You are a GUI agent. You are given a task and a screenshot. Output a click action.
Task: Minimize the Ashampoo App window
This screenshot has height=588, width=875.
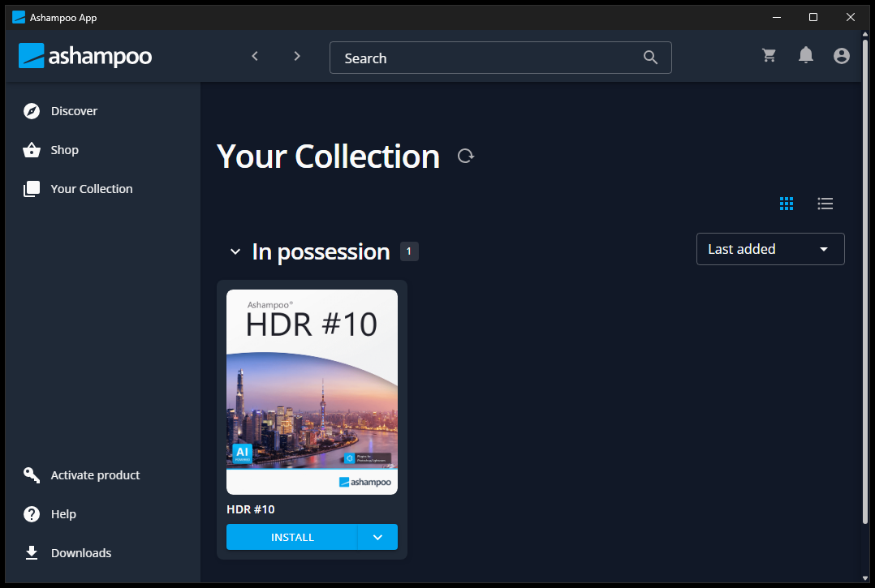pos(776,17)
